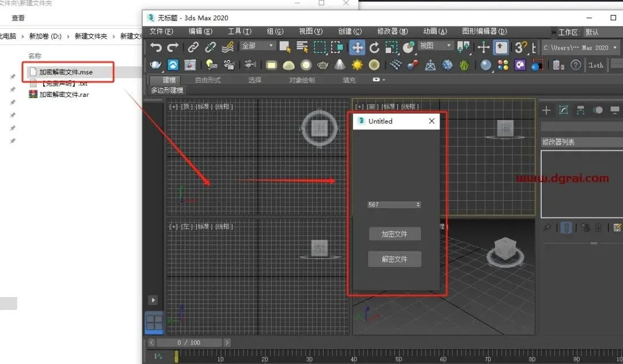Click the Select and Place tool
The width and height of the screenshot is (623, 364).
408,47
